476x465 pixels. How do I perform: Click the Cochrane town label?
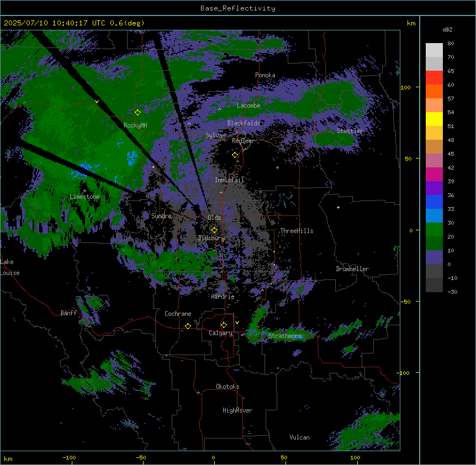[178, 314]
